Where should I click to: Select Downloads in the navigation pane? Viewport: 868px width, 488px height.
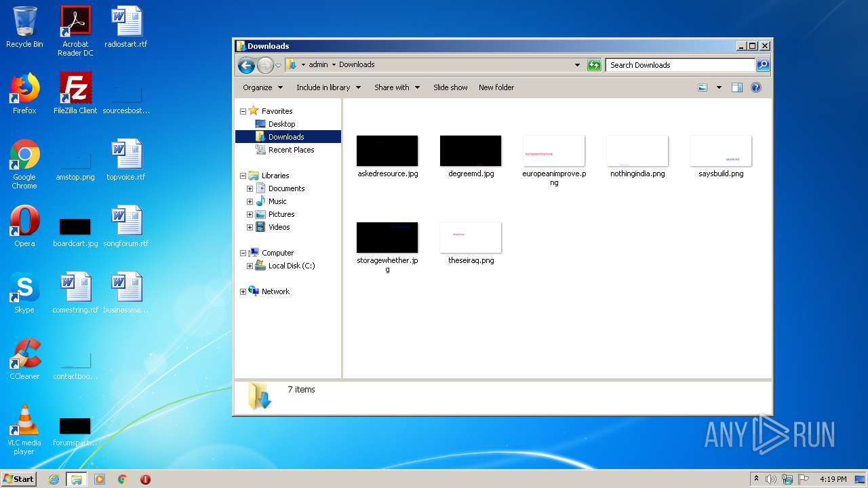click(x=288, y=137)
